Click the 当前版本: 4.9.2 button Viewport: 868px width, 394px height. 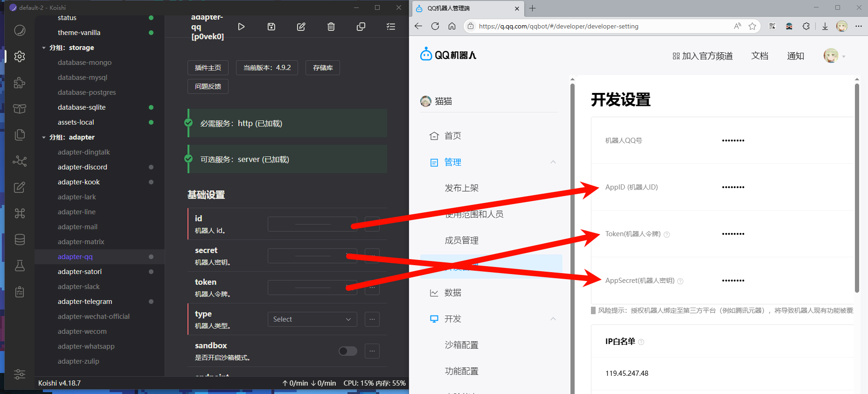(267, 68)
